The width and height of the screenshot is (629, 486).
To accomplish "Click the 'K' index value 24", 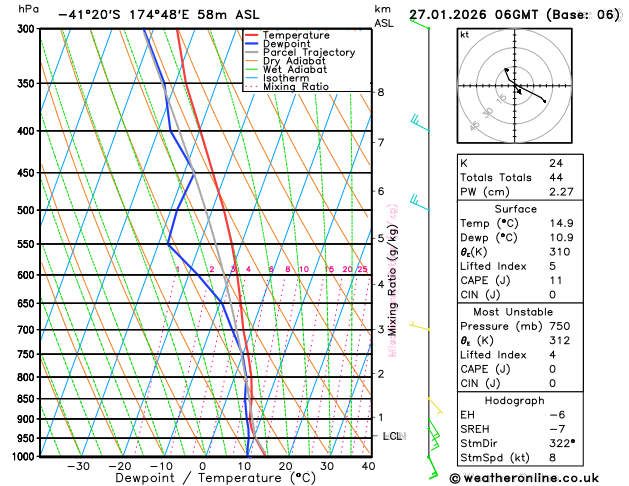I will point(556,163).
